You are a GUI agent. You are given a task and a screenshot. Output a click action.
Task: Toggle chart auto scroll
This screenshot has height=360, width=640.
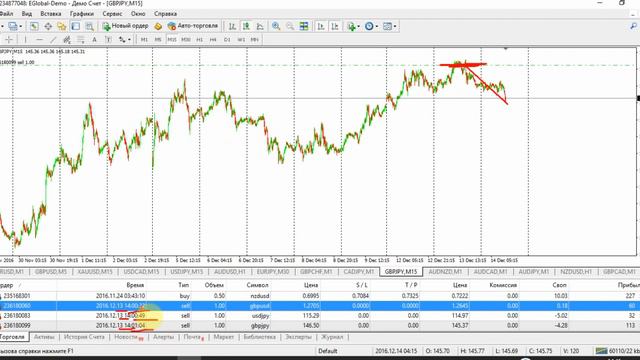pos(321,26)
